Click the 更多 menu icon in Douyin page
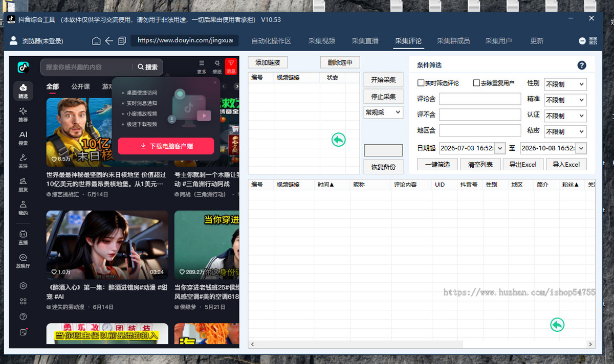 click(202, 66)
